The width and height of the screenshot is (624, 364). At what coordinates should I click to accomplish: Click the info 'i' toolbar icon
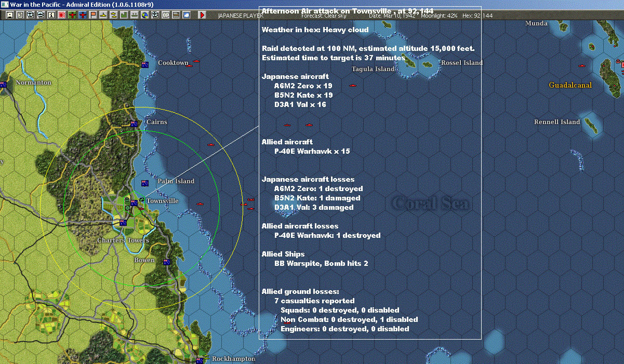(x=51, y=15)
